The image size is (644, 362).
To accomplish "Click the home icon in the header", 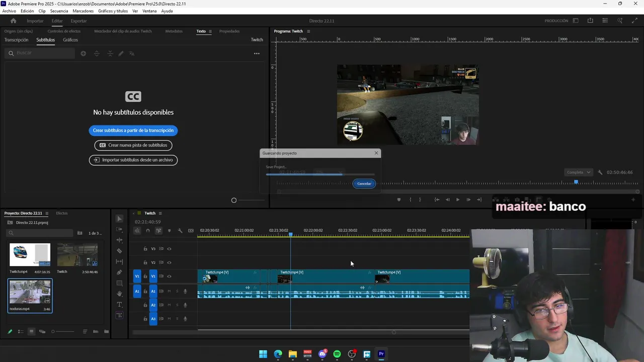I will 13,21.
